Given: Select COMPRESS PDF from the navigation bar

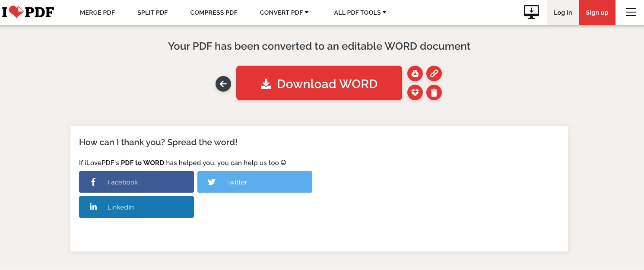Looking at the screenshot, I should point(213,13).
